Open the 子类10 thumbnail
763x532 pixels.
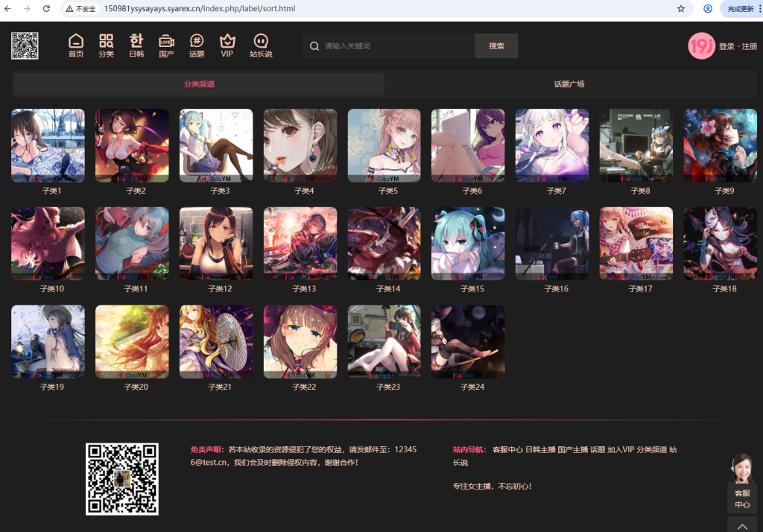click(x=48, y=244)
